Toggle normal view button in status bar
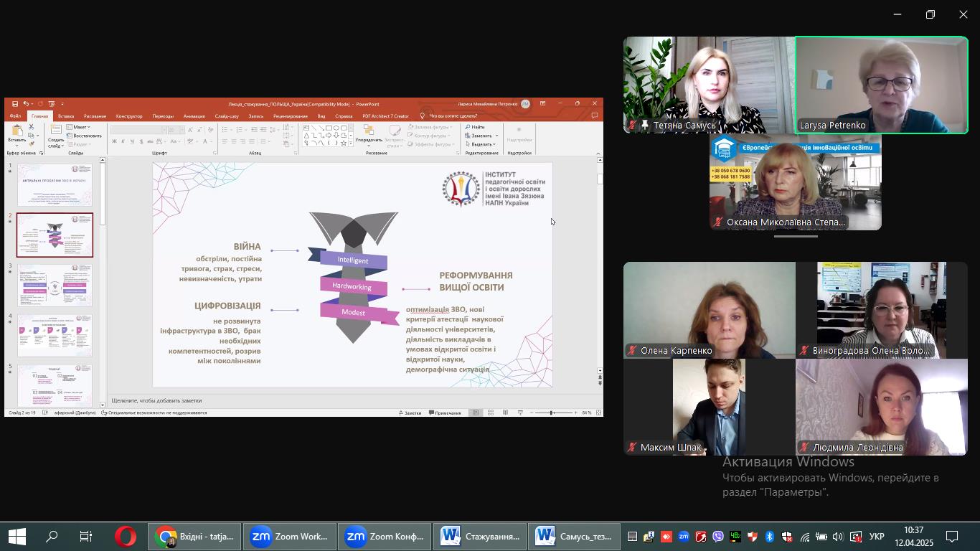The image size is (980, 551). (475, 413)
